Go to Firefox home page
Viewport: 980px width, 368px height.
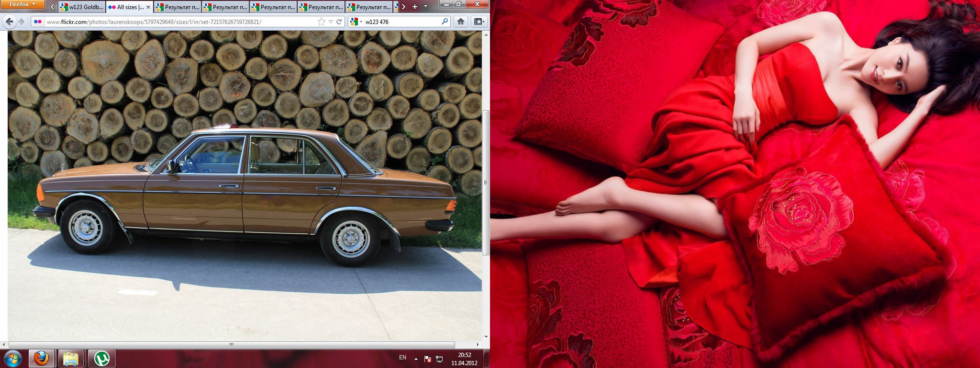coord(461,22)
